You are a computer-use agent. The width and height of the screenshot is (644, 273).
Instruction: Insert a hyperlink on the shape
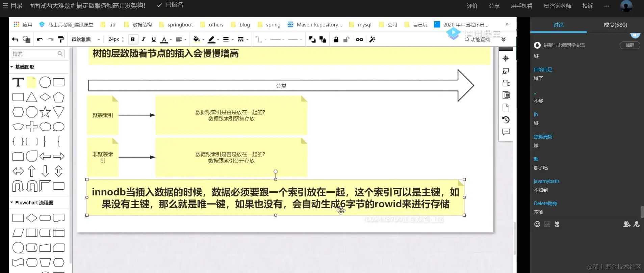pyautogui.click(x=359, y=39)
